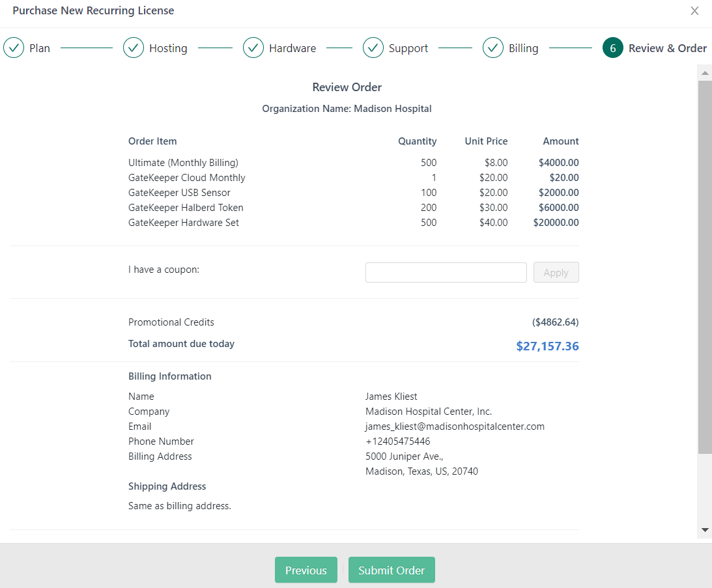Click the Hosting step checkmark icon
The height and width of the screenshot is (588, 712).
(134, 48)
